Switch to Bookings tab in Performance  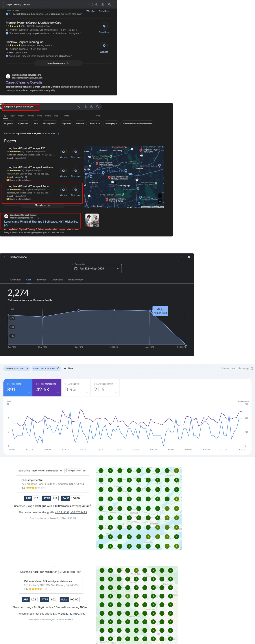(x=41, y=280)
